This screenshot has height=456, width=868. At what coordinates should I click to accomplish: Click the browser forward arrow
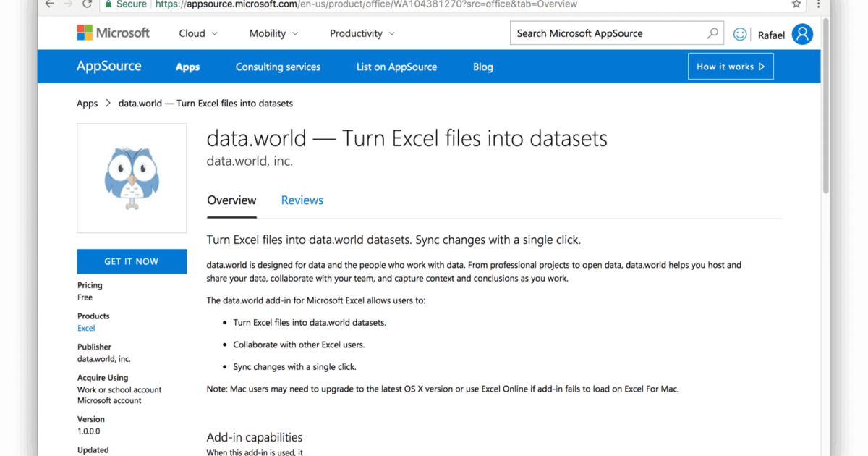coord(68,4)
